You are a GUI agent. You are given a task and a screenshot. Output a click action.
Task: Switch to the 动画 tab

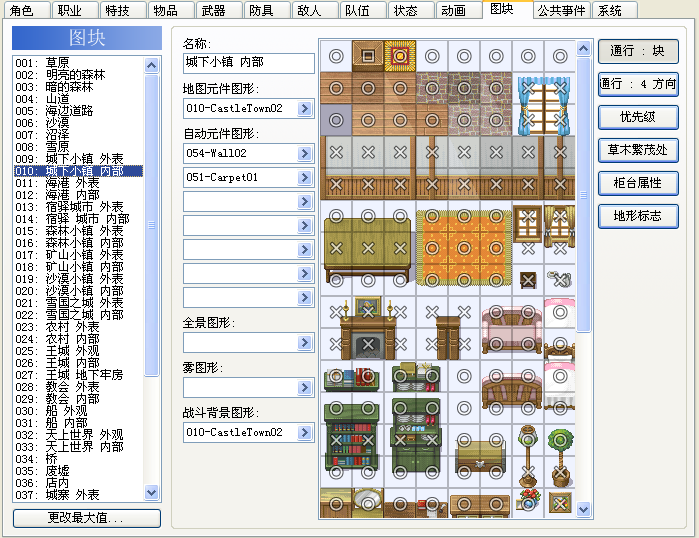pos(458,10)
